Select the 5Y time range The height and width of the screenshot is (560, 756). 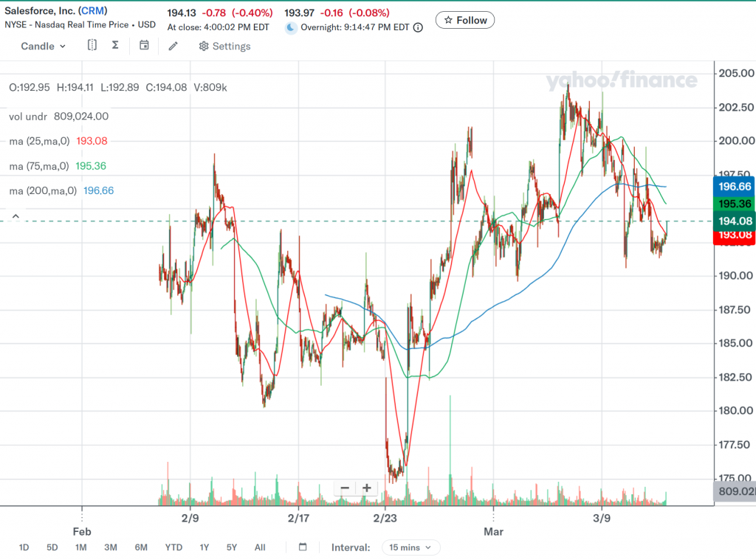[232, 547]
